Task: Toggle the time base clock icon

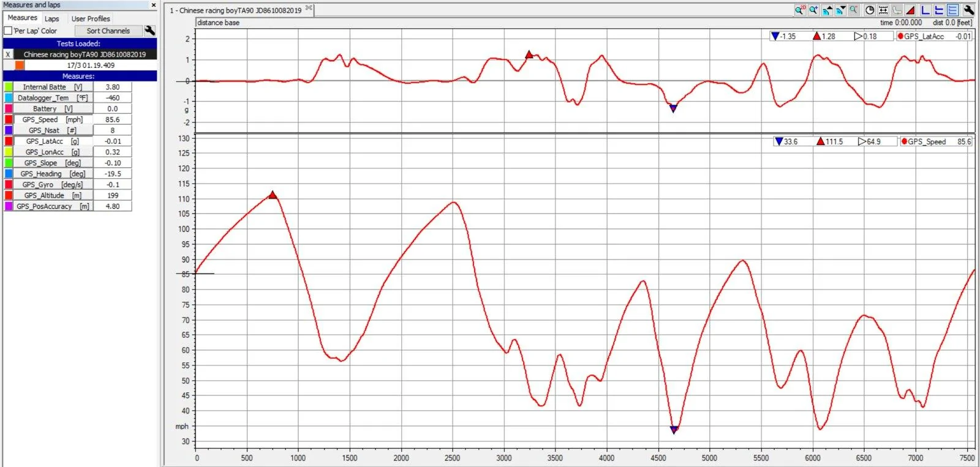Action: (x=870, y=10)
